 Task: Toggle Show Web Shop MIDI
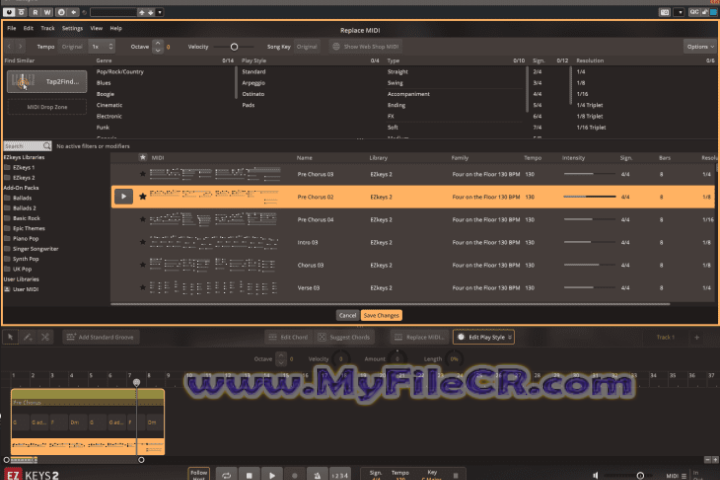point(366,46)
